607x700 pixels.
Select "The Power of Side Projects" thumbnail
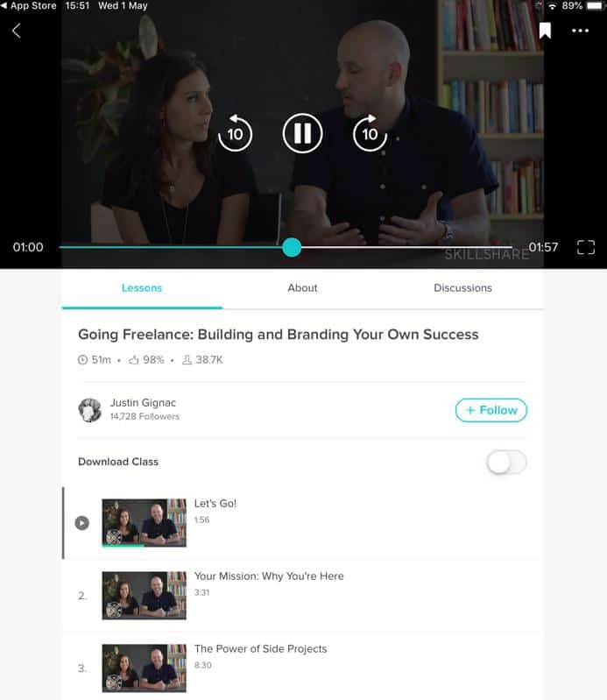(145, 668)
